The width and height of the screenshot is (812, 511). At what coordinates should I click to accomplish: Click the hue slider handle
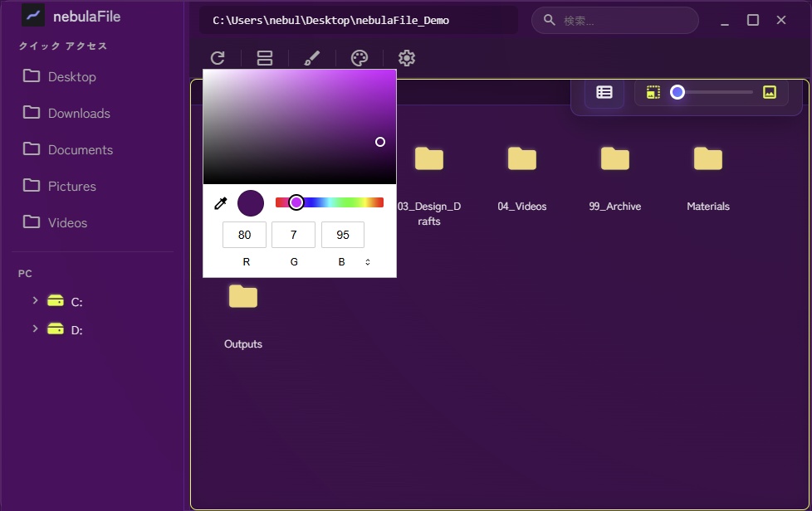pyautogui.click(x=296, y=202)
